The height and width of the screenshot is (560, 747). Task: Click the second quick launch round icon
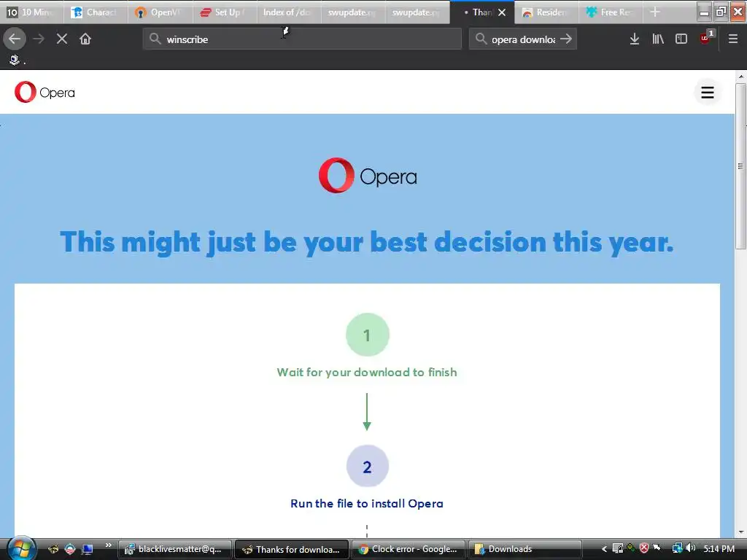[x=70, y=549]
